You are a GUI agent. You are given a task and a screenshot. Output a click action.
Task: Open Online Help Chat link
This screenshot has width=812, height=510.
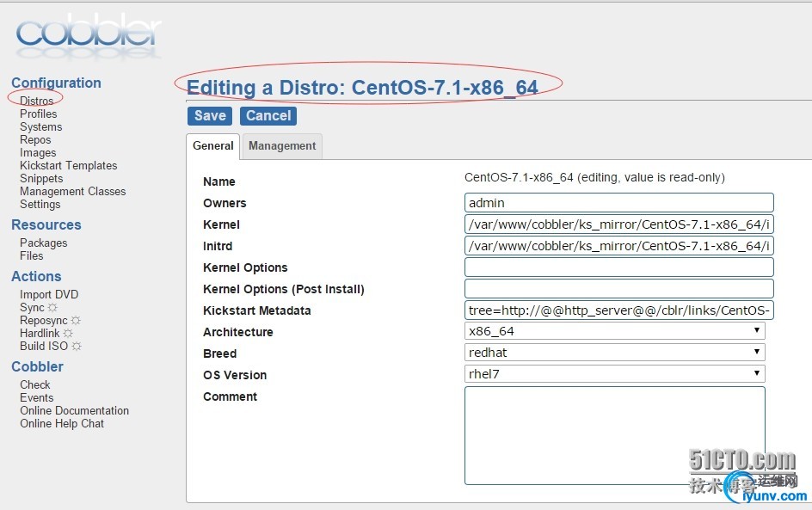coord(62,423)
